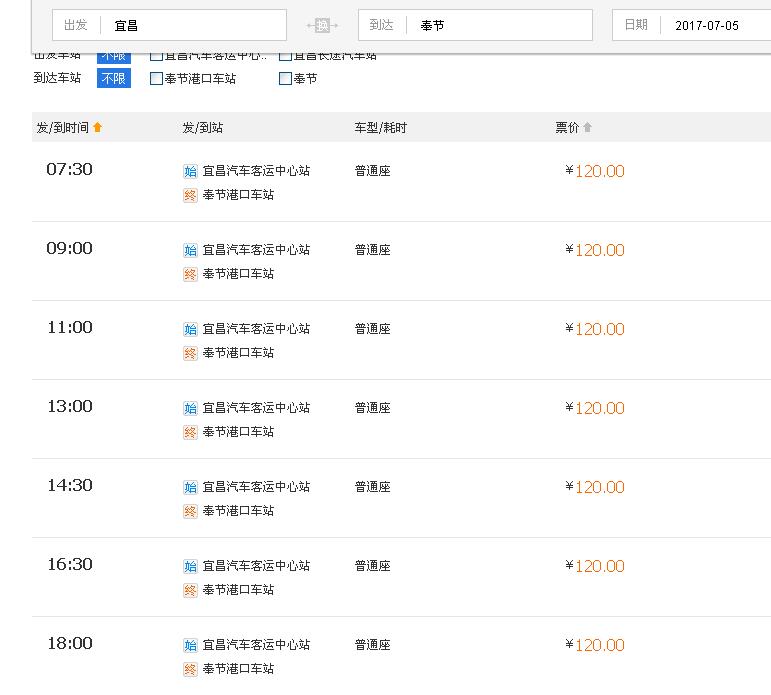Click 终 icon in the 11:00 row
The height and width of the screenshot is (695, 771).
coord(190,353)
